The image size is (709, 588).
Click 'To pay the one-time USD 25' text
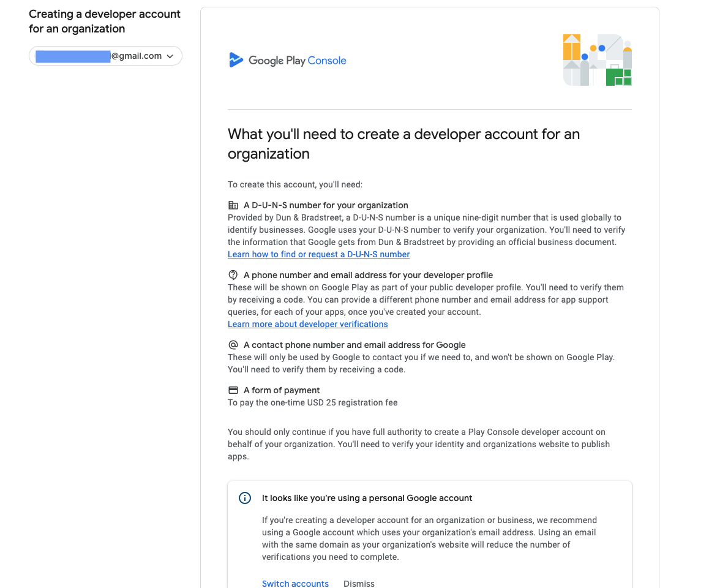(313, 402)
